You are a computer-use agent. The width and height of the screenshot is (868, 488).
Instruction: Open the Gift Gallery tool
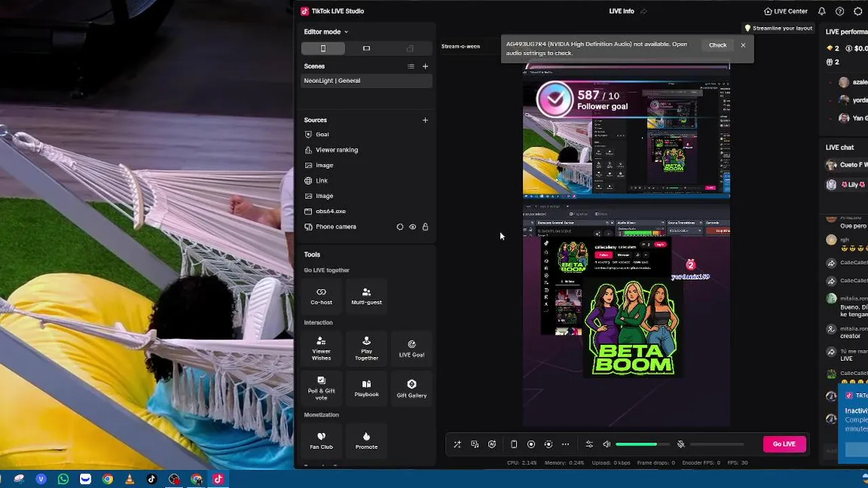(x=412, y=388)
